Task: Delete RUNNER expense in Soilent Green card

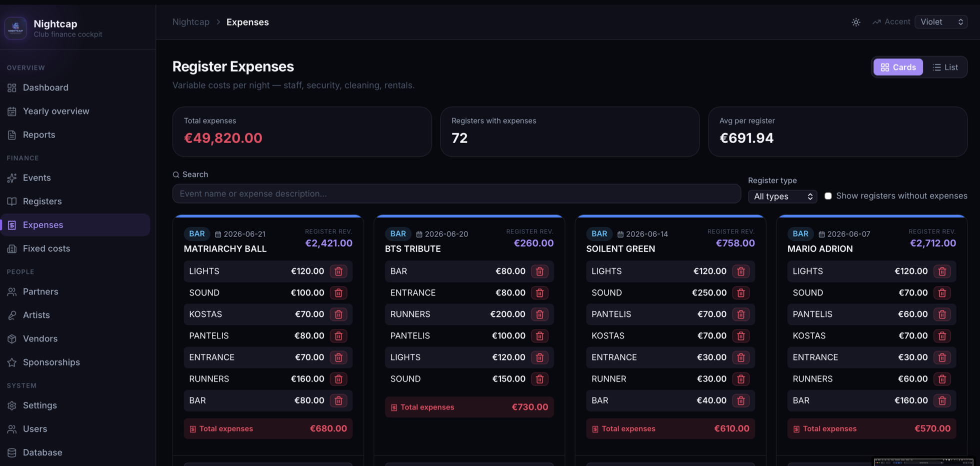Action: tap(741, 379)
